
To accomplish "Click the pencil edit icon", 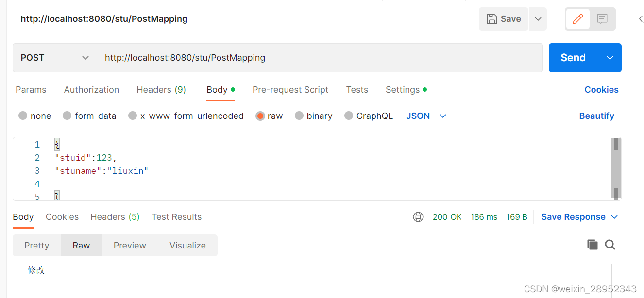I will 577,19.
